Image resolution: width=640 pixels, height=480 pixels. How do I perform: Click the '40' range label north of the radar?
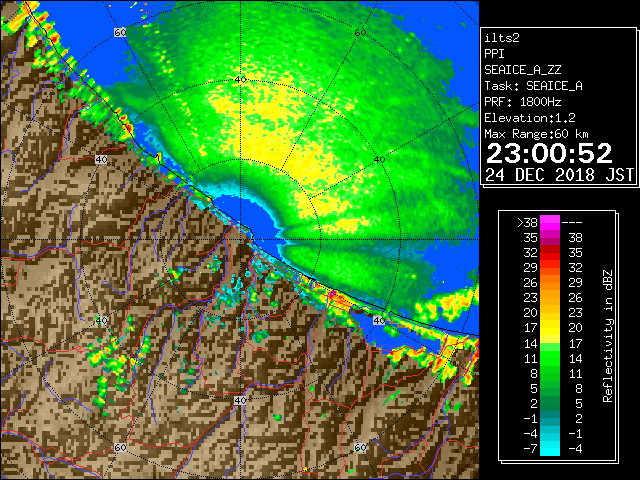(x=240, y=80)
